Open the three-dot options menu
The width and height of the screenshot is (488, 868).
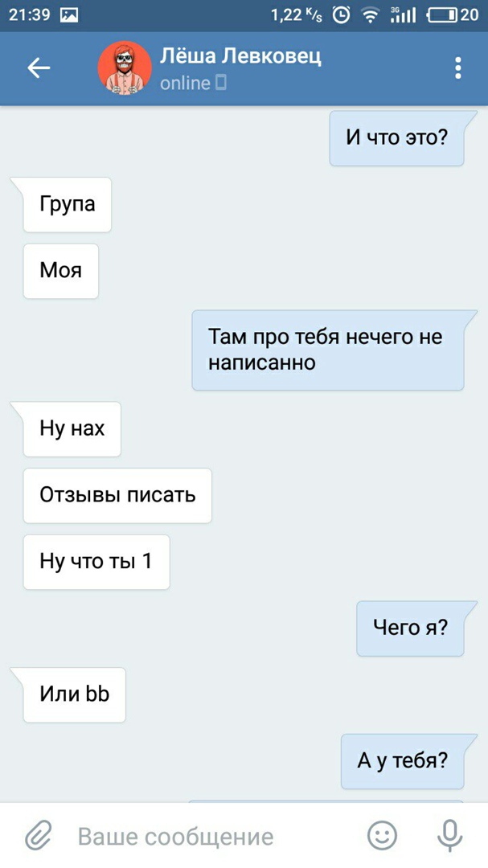(457, 68)
